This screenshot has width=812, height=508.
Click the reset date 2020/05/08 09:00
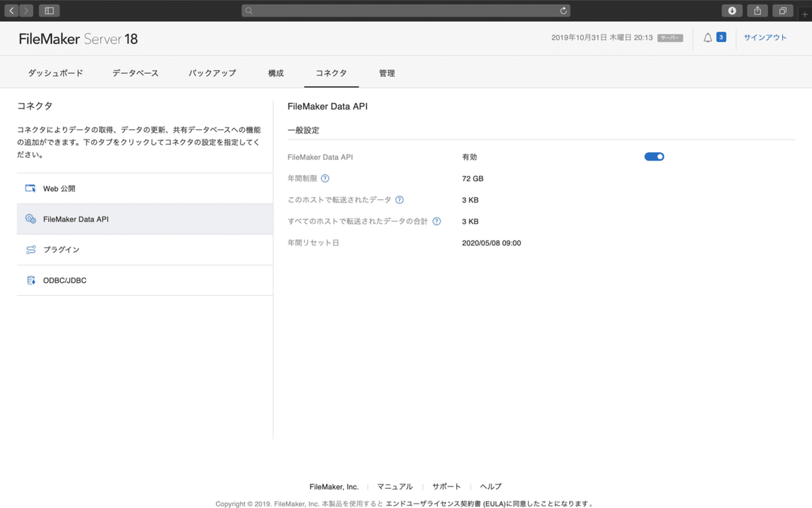tap(491, 243)
